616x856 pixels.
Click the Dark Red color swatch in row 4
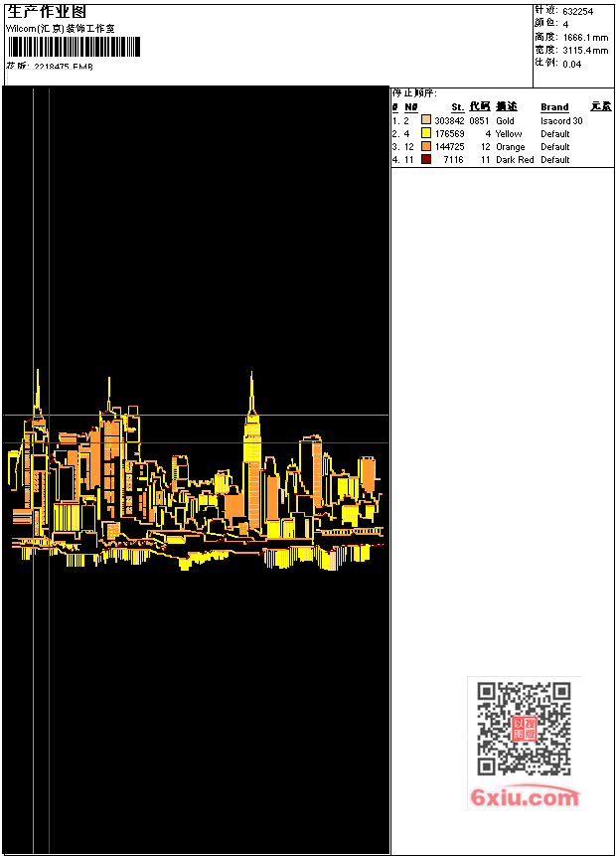pyautogui.click(x=426, y=159)
